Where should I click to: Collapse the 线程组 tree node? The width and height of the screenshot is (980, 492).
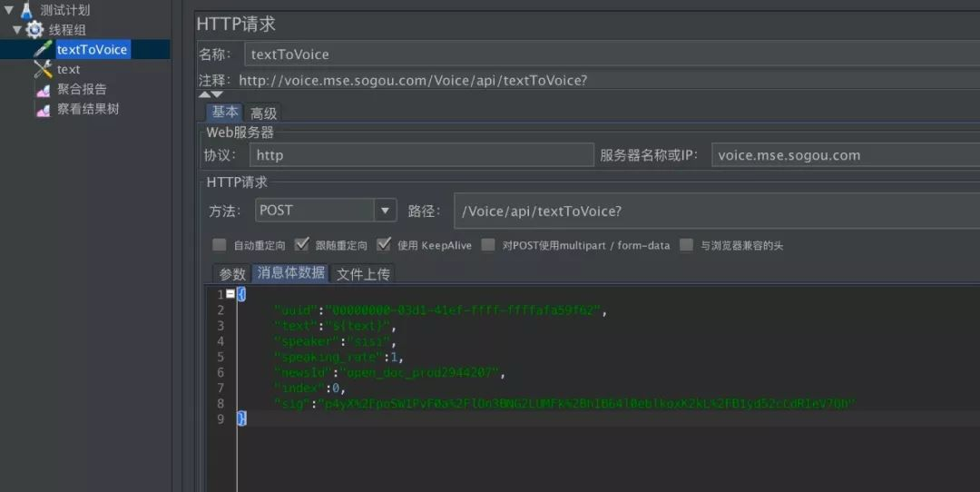(x=17, y=29)
